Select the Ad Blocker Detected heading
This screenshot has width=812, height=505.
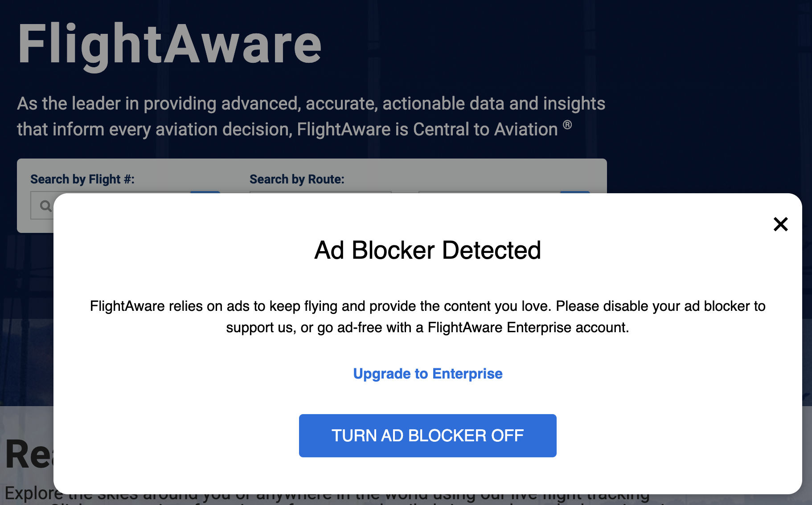point(427,250)
